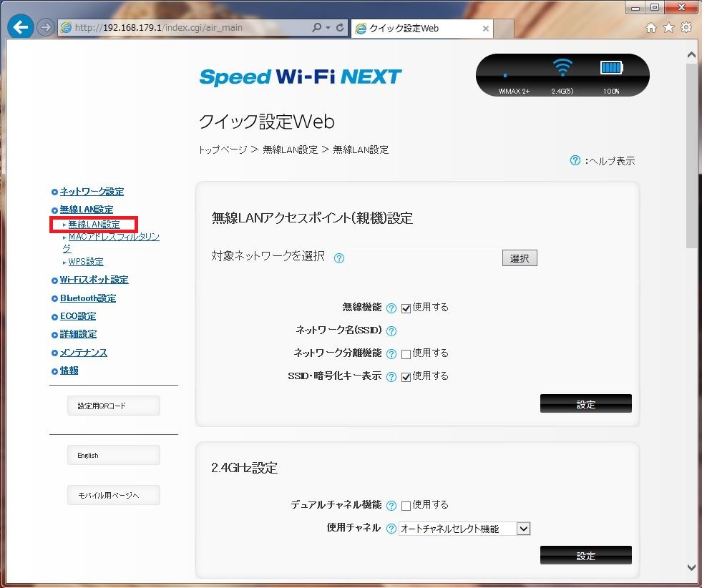Viewport: 702px width, 588px height.
Task: Click the browser back arrow button
Action: [20, 27]
